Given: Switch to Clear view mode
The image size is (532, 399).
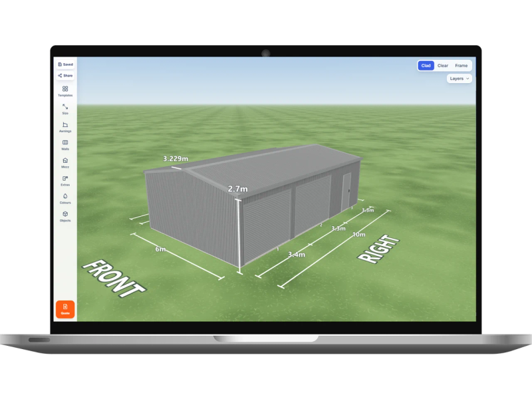Looking at the screenshot, I should click(442, 65).
